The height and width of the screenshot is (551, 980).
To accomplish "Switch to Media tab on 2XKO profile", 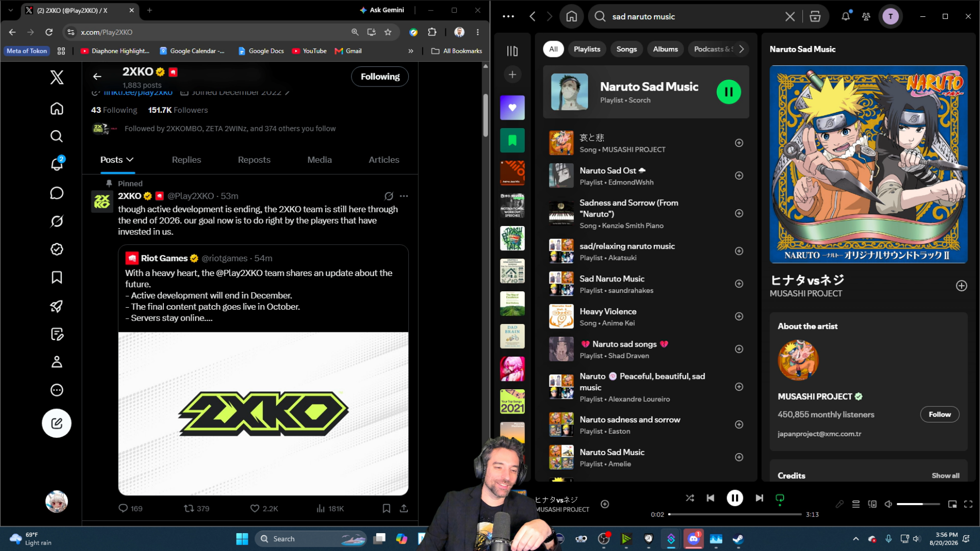I will pyautogui.click(x=319, y=160).
